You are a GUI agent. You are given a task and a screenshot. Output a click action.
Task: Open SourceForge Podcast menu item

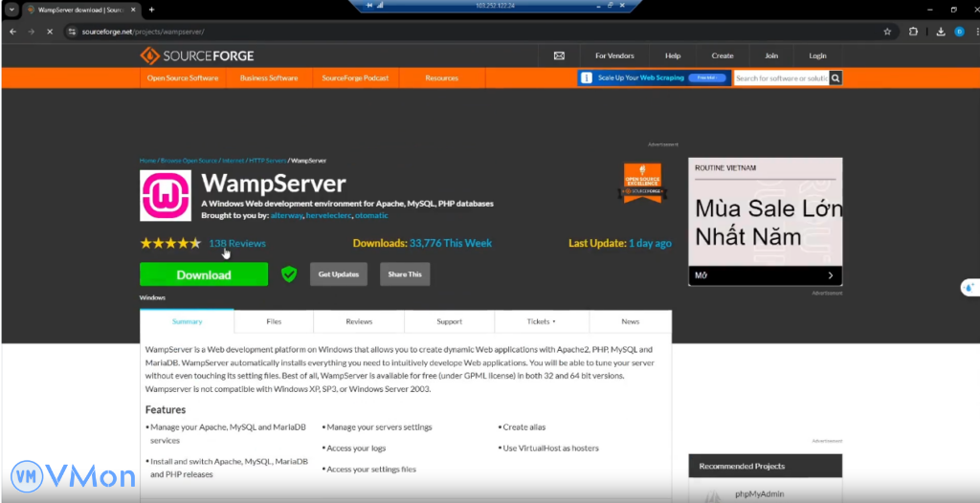pyautogui.click(x=355, y=78)
